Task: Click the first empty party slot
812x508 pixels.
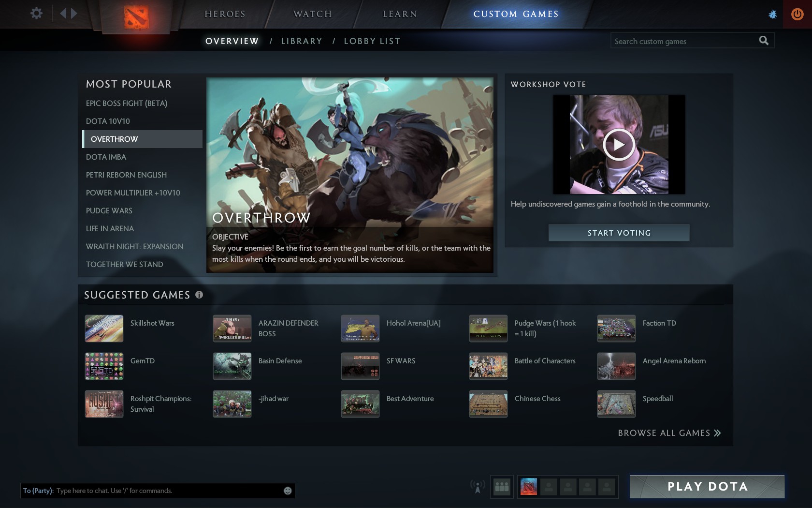Action: (548, 487)
